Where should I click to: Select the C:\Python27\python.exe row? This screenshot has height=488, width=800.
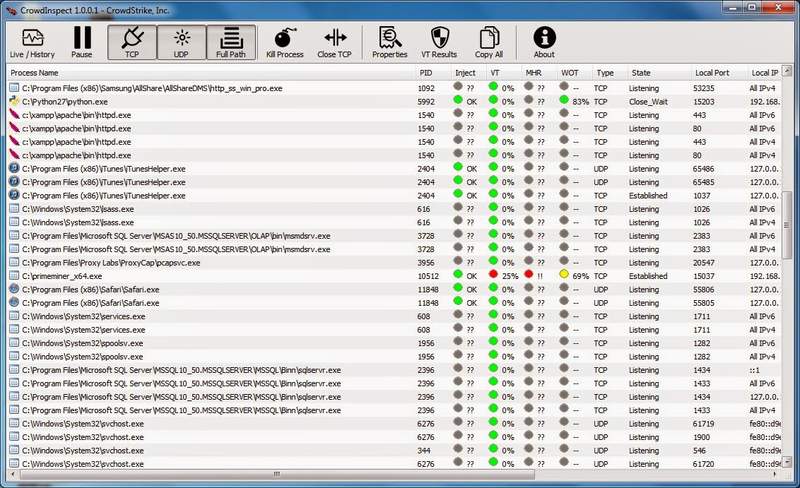click(394, 102)
